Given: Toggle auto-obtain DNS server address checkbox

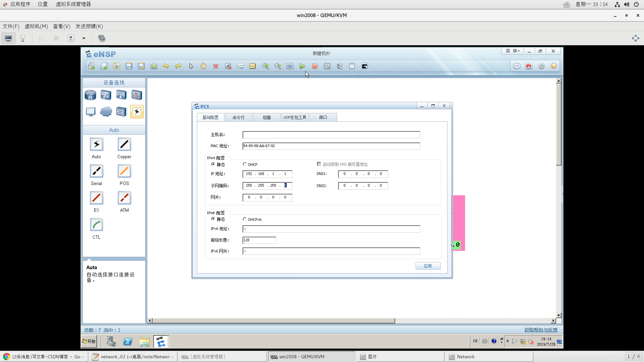Looking at the screenshot, I should tap(319, 164).
